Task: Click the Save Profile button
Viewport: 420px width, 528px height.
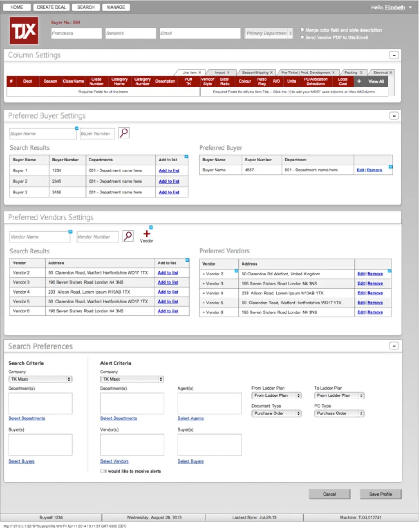Action: (x=380, y=494)
